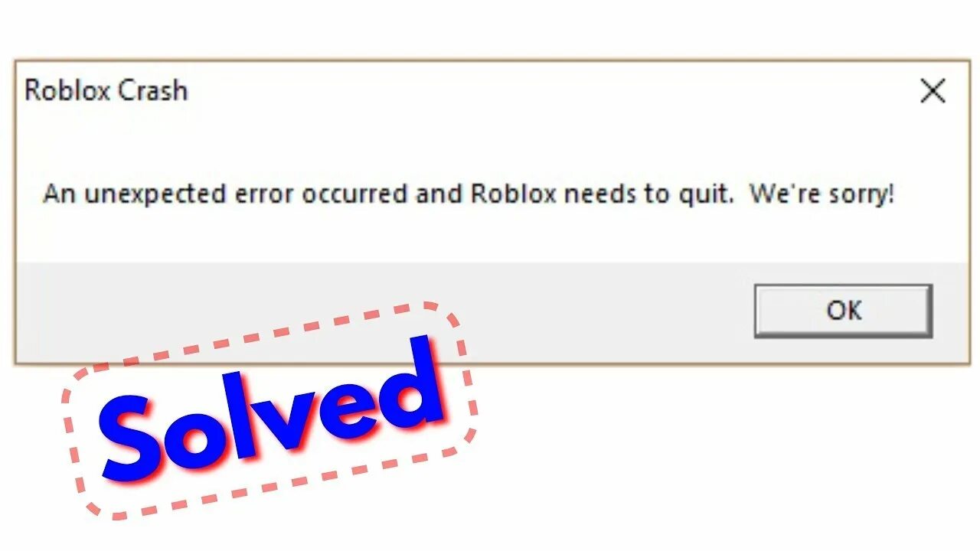Screen dimensions: 980x551
Task: Click the unexpected error message text
Action: point(468,194)
